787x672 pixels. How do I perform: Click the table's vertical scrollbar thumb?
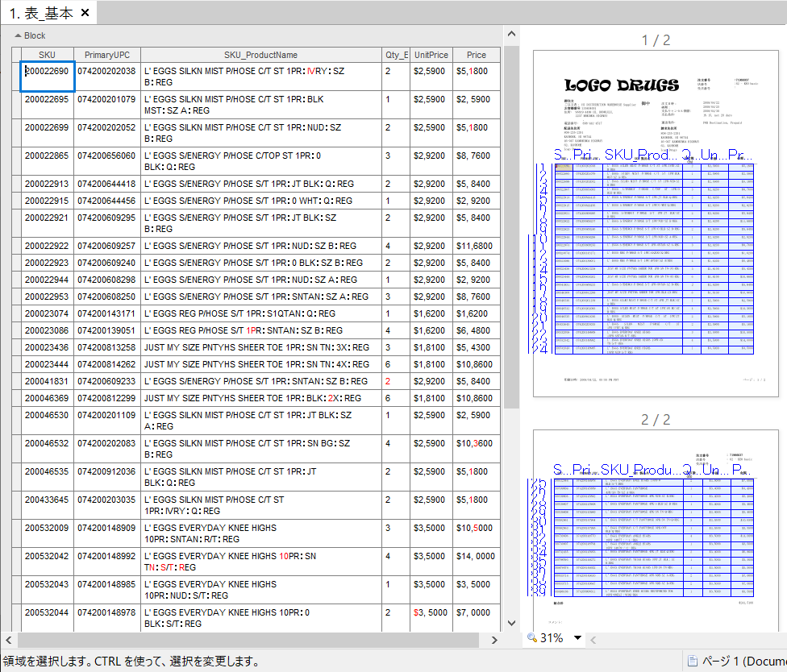(x=511, y=226)
